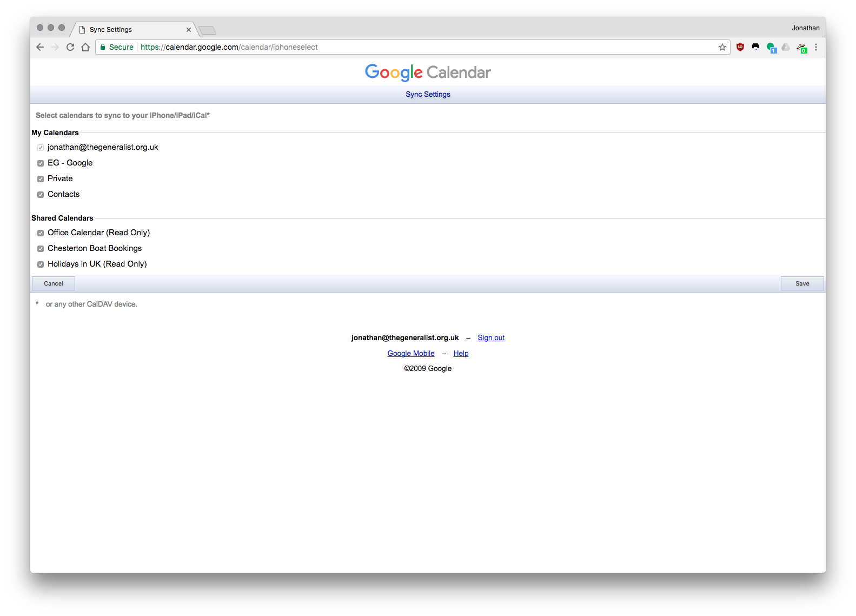This screenshot has width=856, height=616.
Task: Open the browser home page icon
Action: tap(85, 47)
